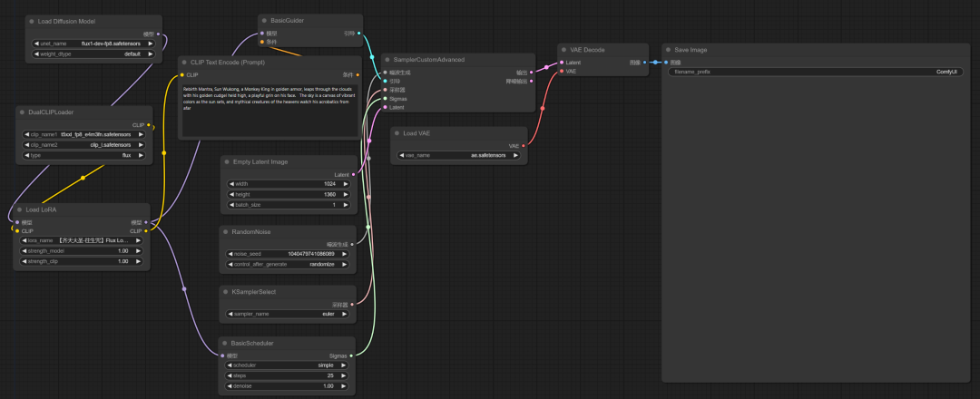Select the Save Image node title
The height and width of the screenshot is (399, 980).
click(x=691, y=49)
